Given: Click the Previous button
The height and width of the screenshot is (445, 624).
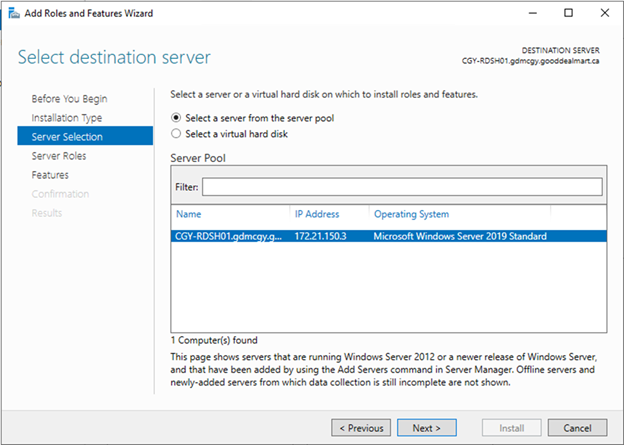Looking at the screenshot, I should tap(361, 428).
